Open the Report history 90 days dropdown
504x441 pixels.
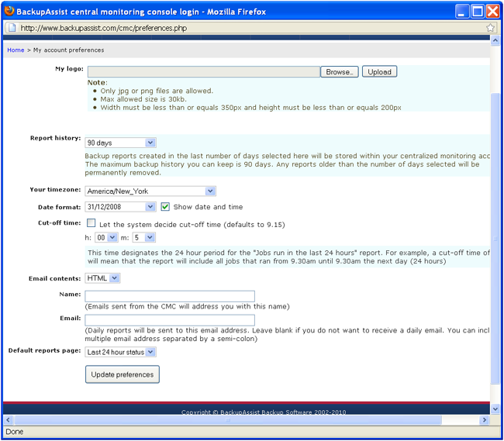point(120,143)
